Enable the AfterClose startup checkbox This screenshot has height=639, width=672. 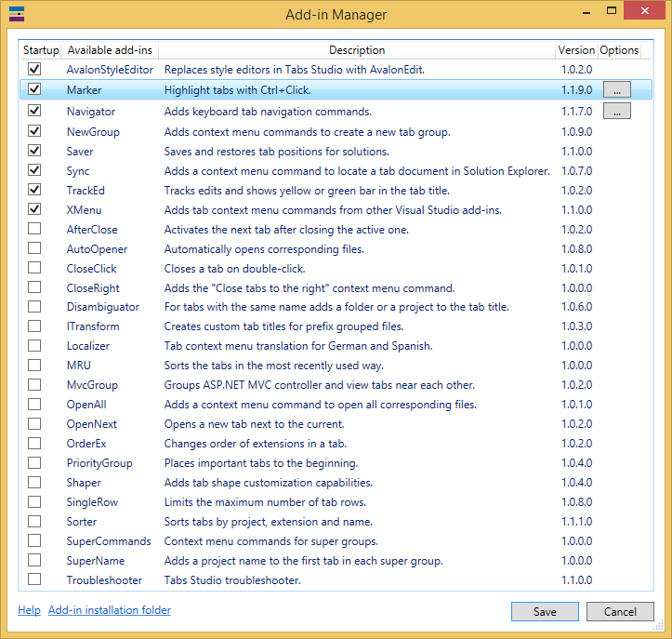[x=34, y=229]
